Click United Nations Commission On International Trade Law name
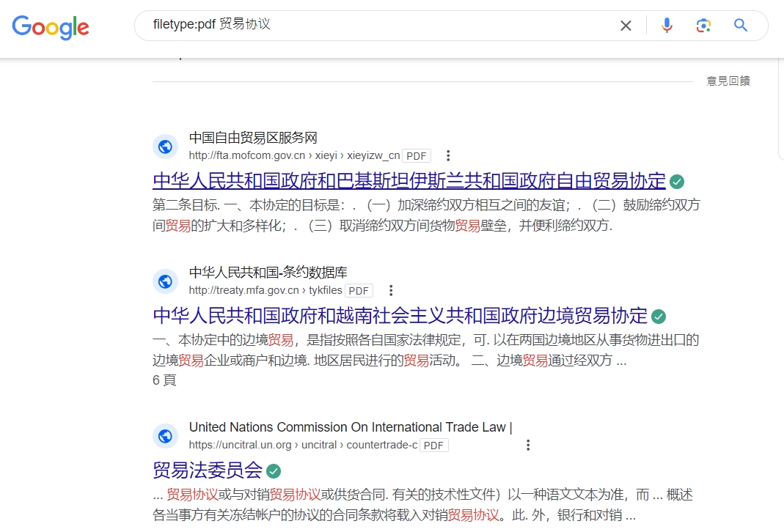Image resolution: width=784 pixels, height=532 pixels. 351,428
